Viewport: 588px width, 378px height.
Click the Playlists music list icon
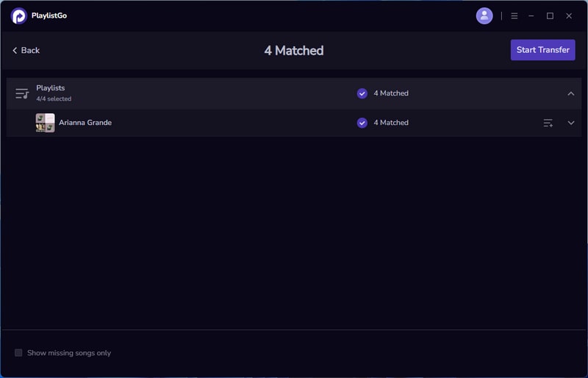22,93
